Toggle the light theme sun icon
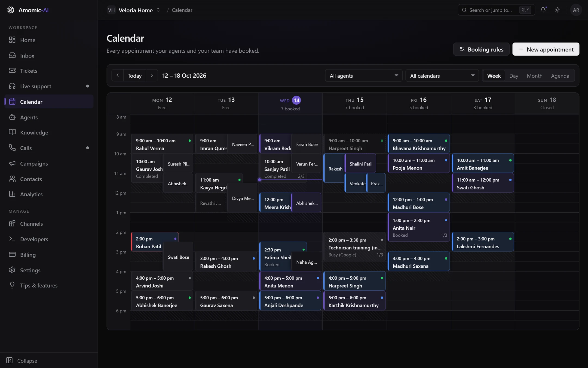 (x=557, y=10)
